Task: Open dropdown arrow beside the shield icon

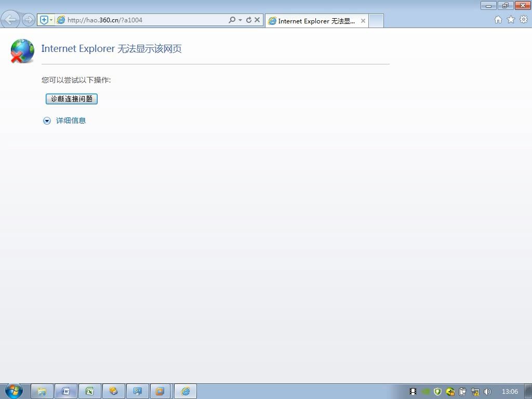Action: pyautogui.click(x=51, y=20)
